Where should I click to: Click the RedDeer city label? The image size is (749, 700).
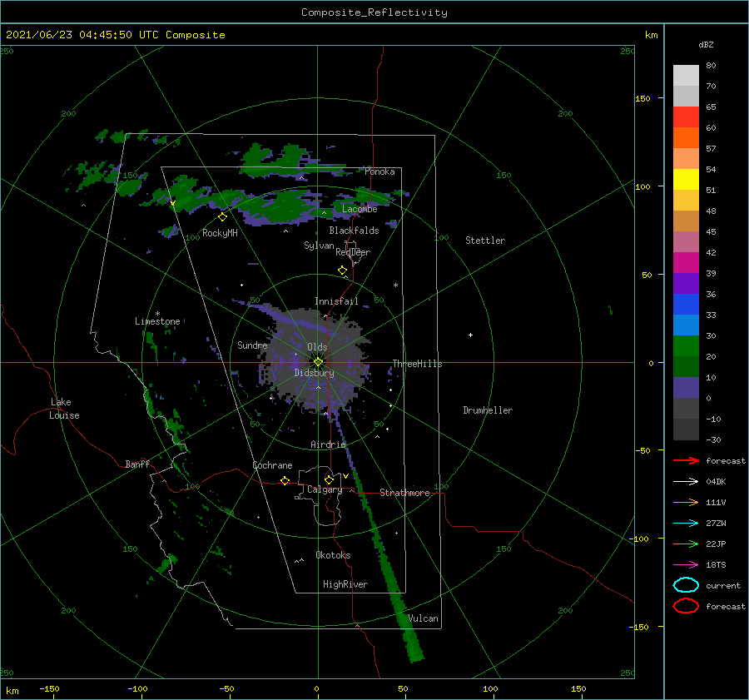pos(353,252)
